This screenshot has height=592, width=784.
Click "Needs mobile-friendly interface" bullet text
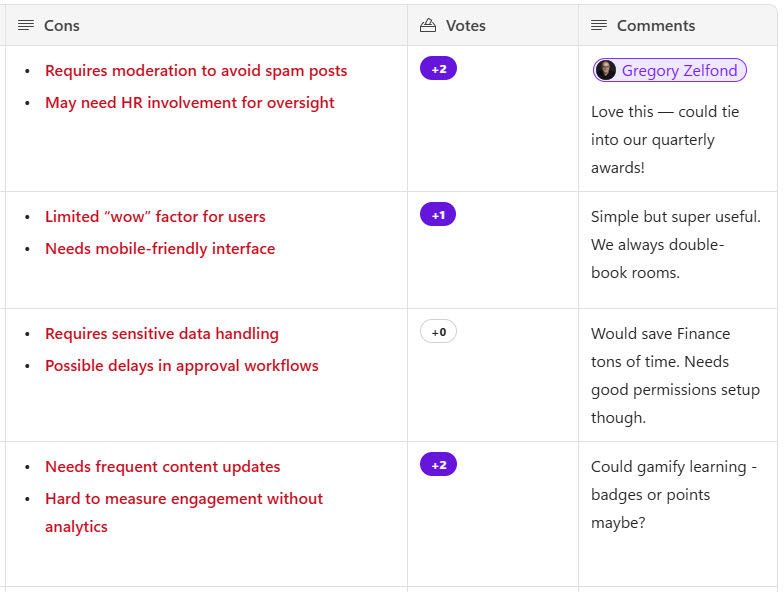click(x=160, y=249)
